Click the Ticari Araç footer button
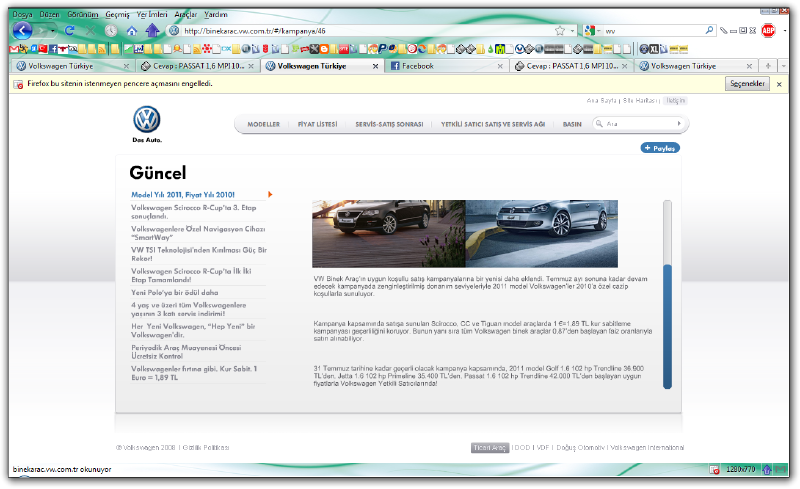The image size is (800, 489). 490,448
